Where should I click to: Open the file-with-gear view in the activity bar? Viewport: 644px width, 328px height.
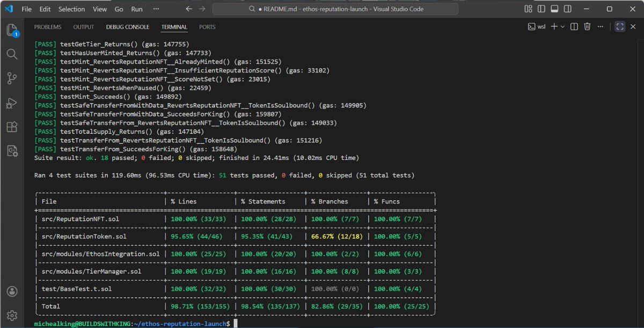(x=12, y=151)
